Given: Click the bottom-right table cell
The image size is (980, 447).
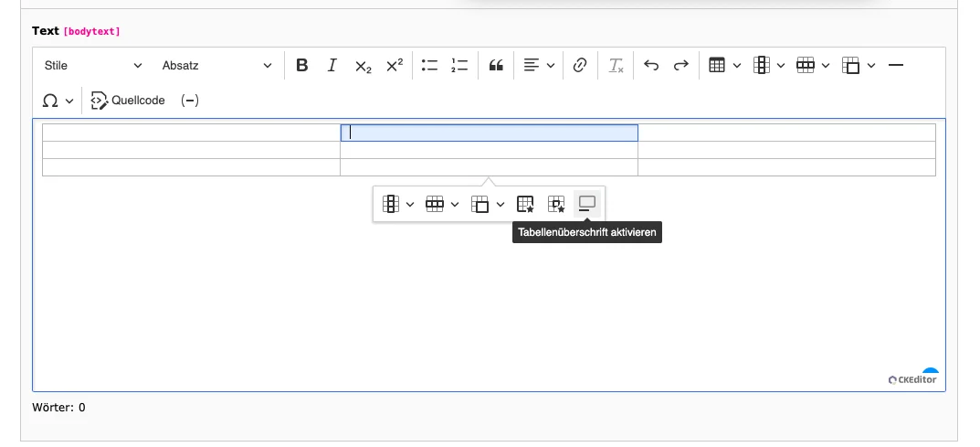Looking at the screenshot, I should (787, 167).
